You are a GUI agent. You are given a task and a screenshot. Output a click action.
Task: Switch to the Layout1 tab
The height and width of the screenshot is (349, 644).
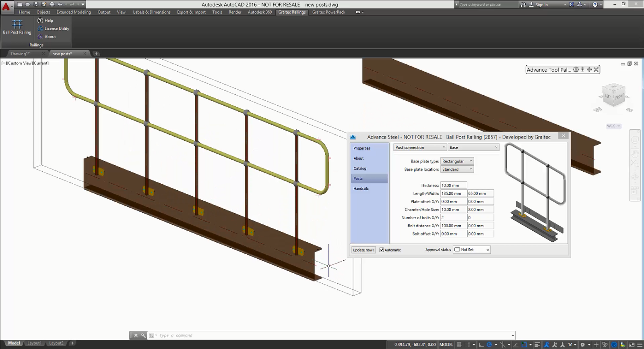(x=34, y=343)
